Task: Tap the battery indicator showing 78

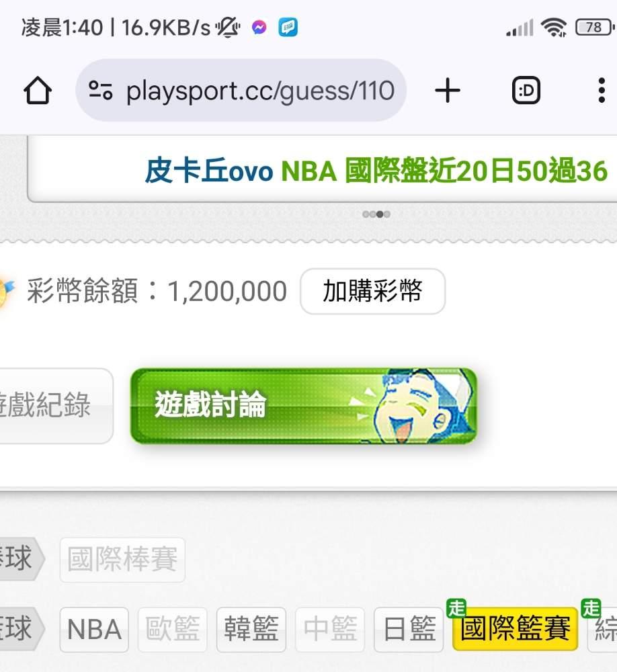Action: click(x=595, y=28)
